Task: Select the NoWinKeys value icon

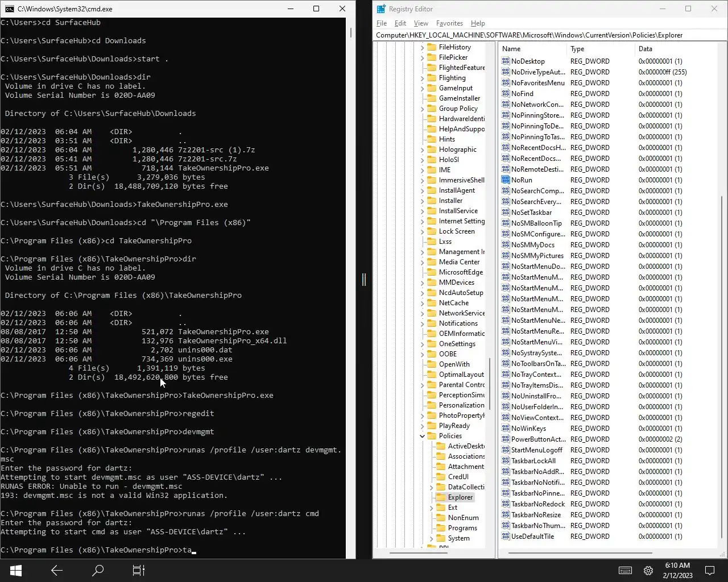Action: click(506, 428)
